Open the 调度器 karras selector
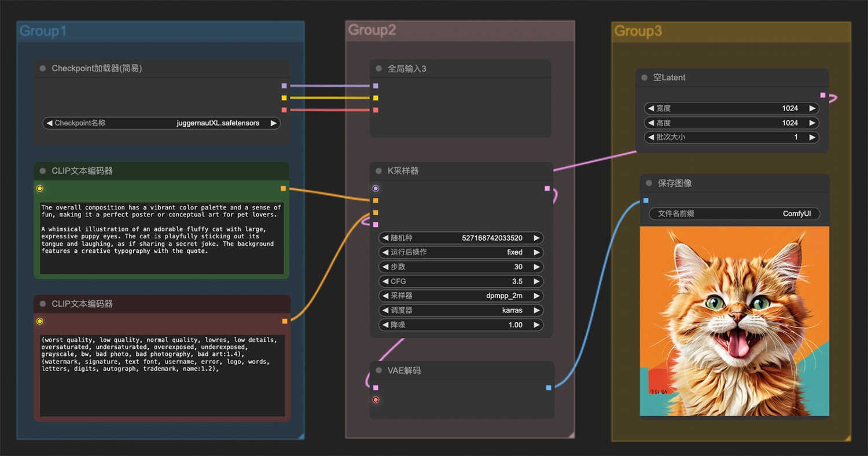The width and height of the screenshot is (868, 456). point(461,310)
